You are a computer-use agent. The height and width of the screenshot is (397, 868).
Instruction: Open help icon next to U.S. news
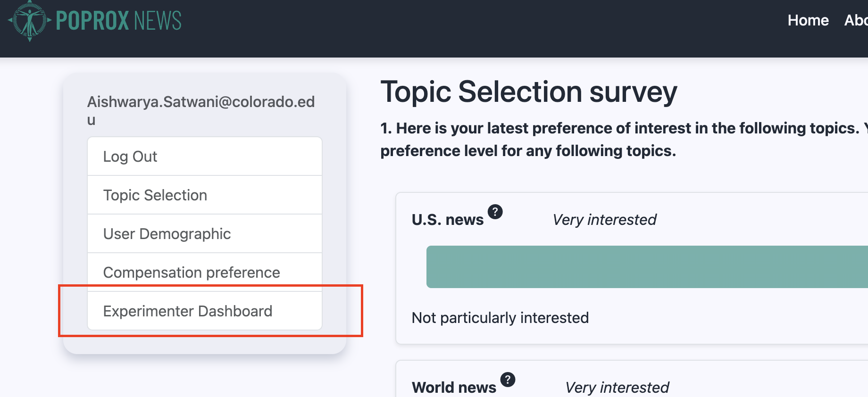[x=495, y=212]
